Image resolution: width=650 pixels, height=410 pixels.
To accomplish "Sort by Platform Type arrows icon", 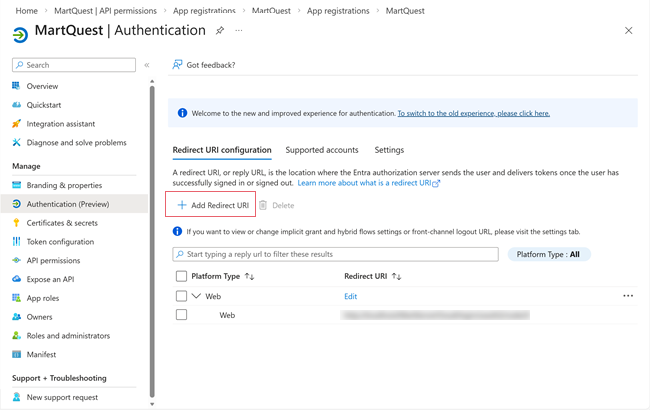I will [x=250, y=276].
